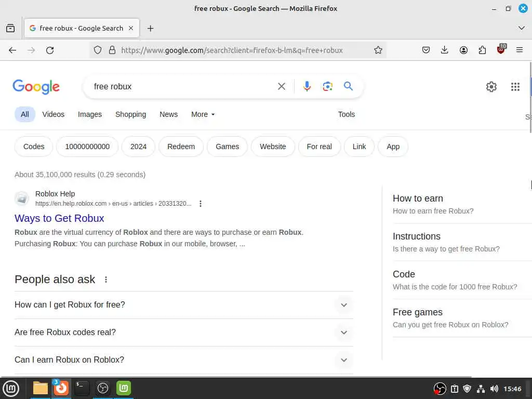Image resolution: width=532 pixels, height=399 pixels.
Task: Expand How can I get Robux for free
Action: pos(184,304)
